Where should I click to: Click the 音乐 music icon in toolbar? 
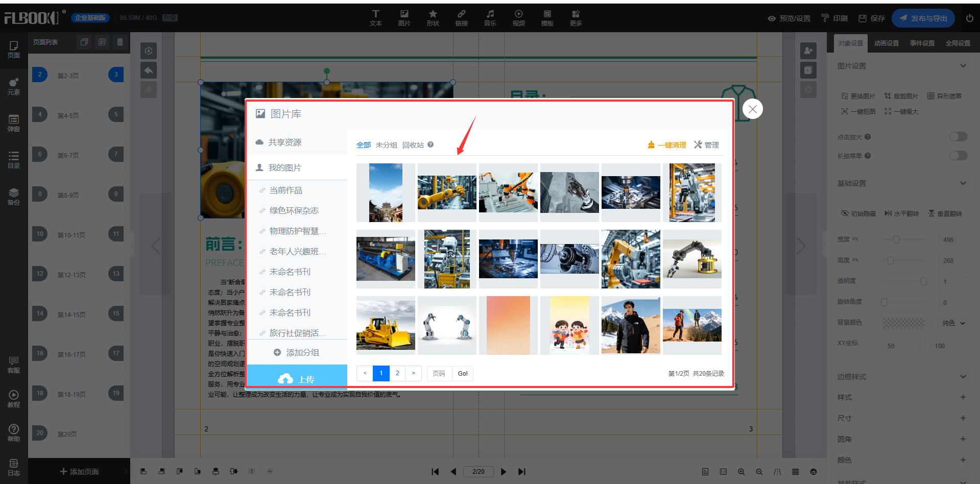(x=490, y=17)
